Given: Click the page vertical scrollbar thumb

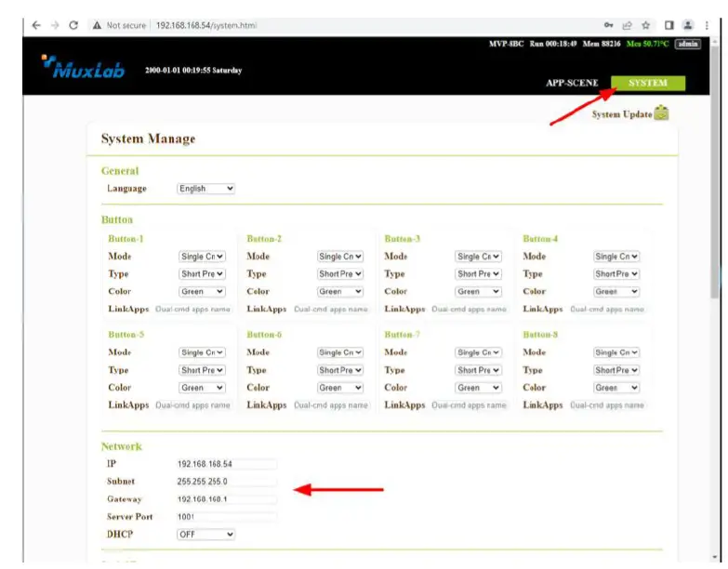Looking at the screenshot, I should click(715, 172).
